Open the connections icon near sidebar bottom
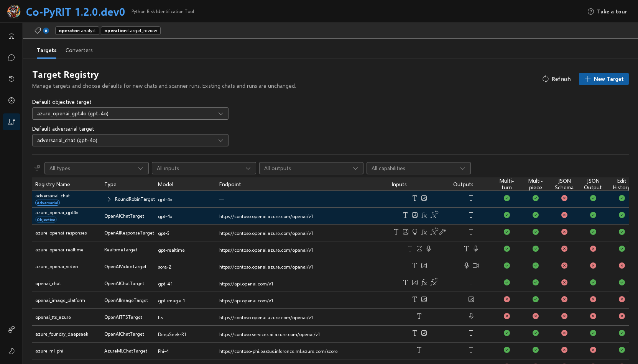Screen dimensions: 638x364 (x=12, y=330)
